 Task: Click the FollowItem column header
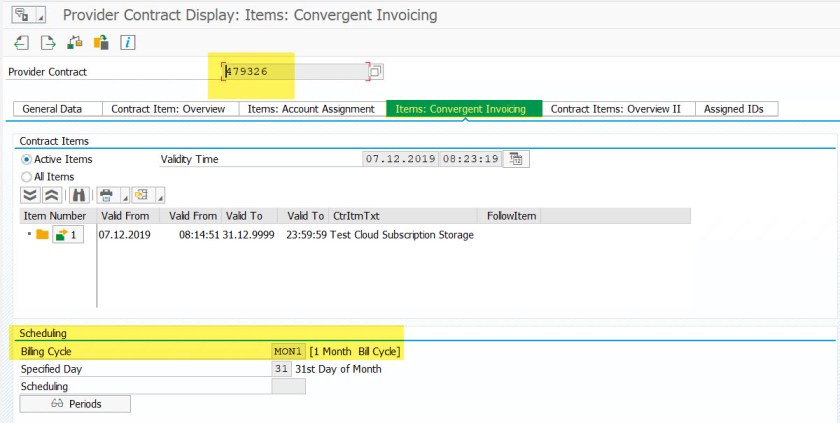tap(509, 216)
